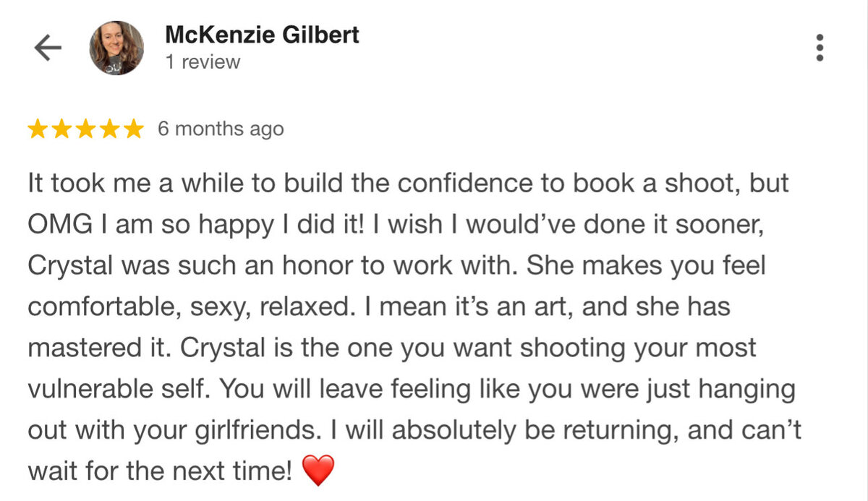Go back using the left arrow
The image size is (868, 501).
tap(48, 48)
